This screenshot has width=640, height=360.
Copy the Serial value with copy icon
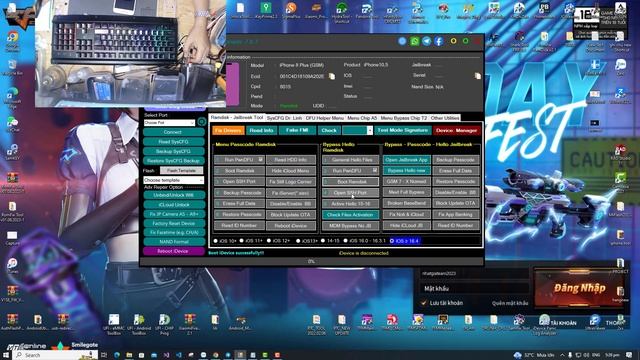pos(477,76)
